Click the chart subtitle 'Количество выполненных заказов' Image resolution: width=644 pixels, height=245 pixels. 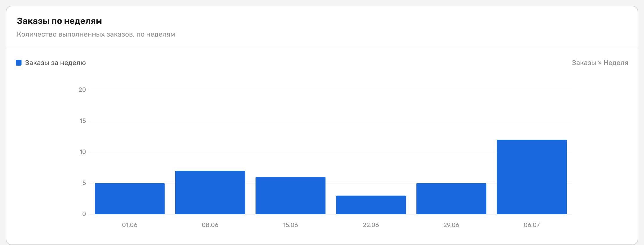click(75, 34)
